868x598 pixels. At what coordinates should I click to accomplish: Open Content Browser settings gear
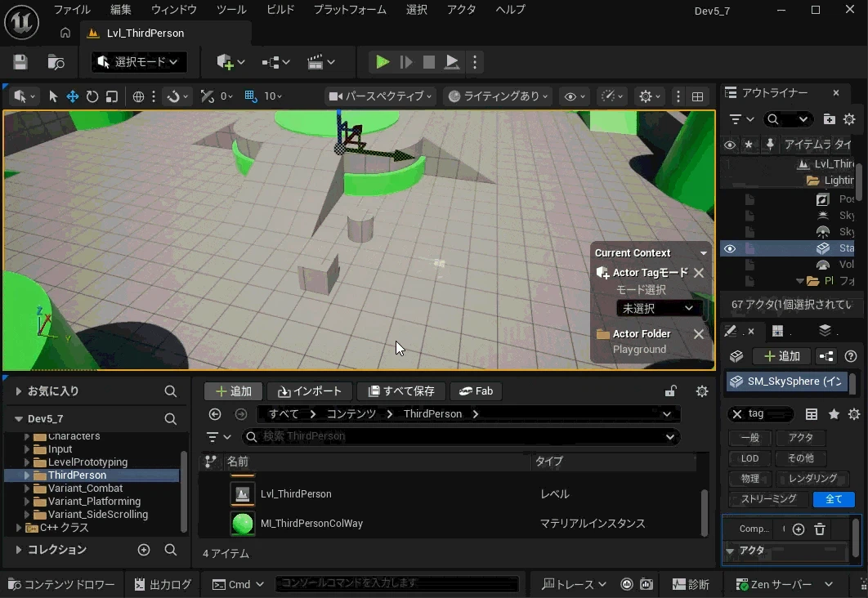coord(702,391)
